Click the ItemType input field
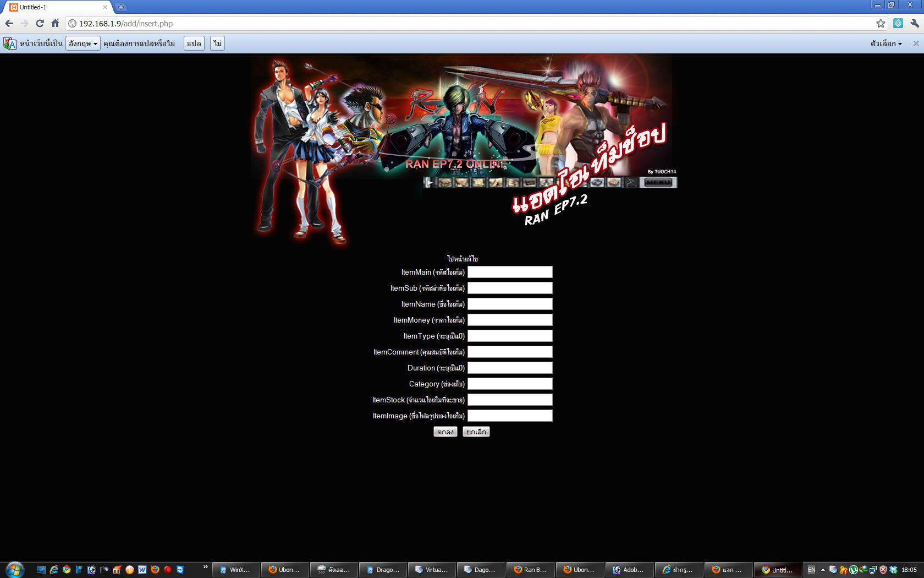Image resolution: width=924 pixels, height=578 pixels. click(x=510, y=336)
